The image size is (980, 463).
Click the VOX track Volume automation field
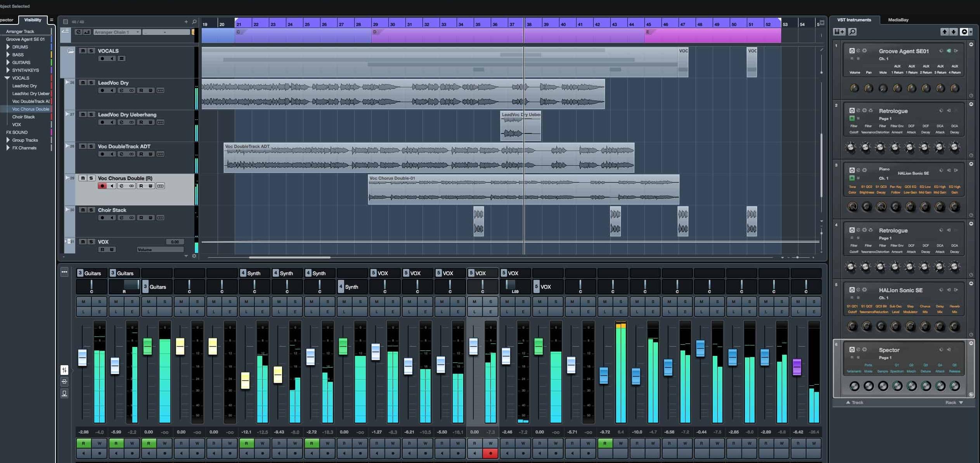tap(160, 250)
